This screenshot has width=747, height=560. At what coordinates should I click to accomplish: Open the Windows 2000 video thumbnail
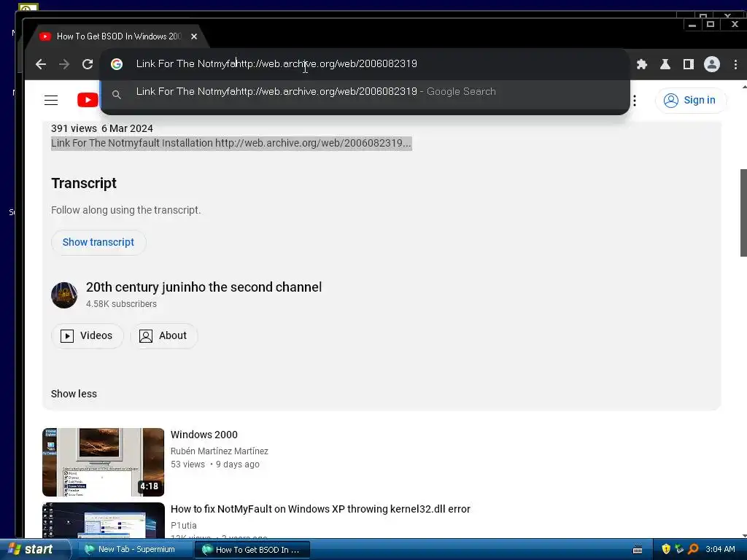[x=104, y=462]
